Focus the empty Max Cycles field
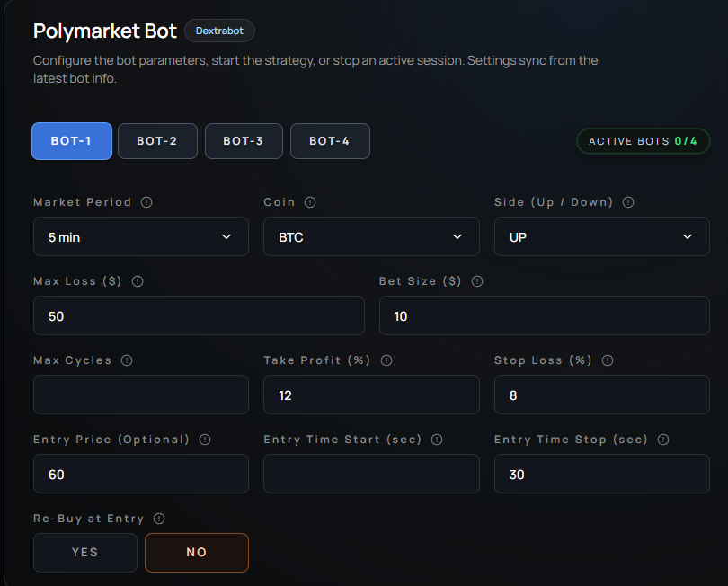The height and width of the screenshot is (586, 728). (141, 395)
